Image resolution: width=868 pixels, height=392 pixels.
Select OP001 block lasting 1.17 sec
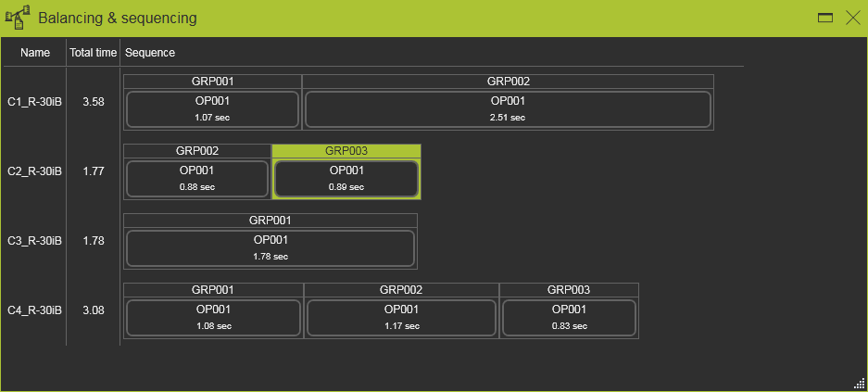[x=401, y=318]
